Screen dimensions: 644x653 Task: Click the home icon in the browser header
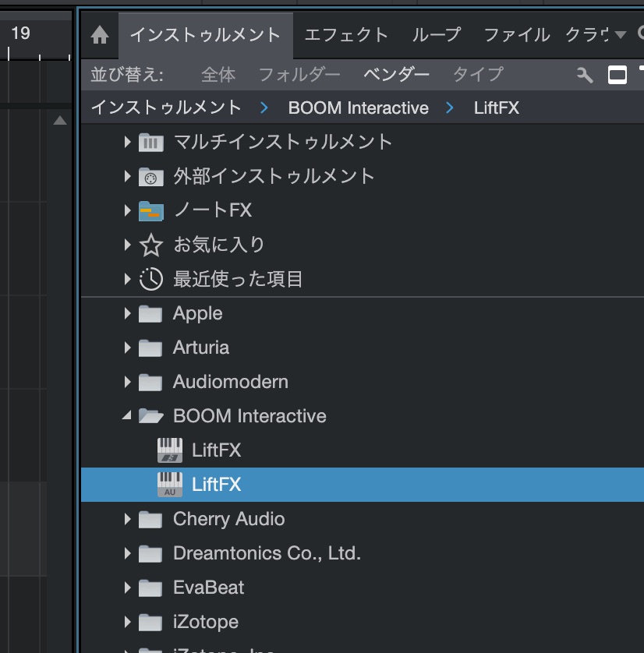[98, 35]
